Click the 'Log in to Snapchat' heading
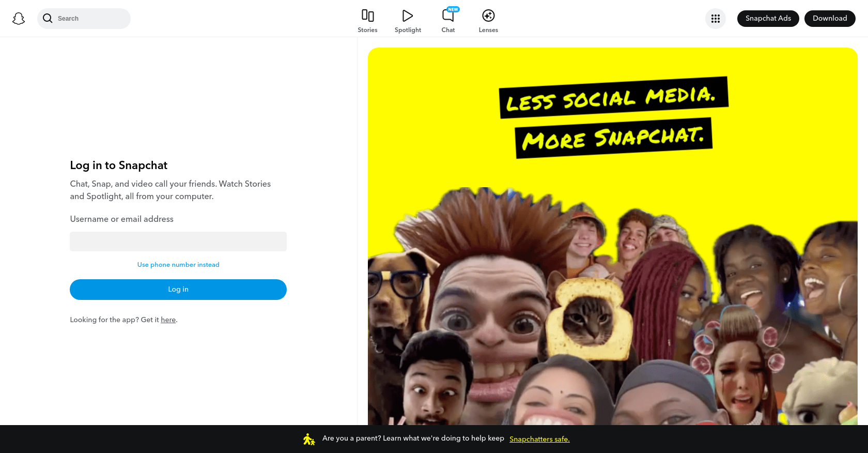This screenshot has height=453, width=868. [119, 165]
